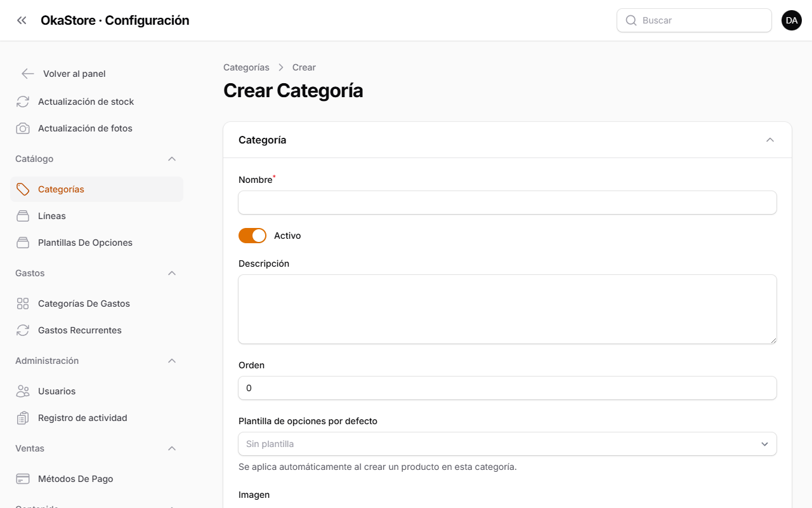Click the Crear breadcrumb item
Screen dimensions: 812x508
click(304, 67)
